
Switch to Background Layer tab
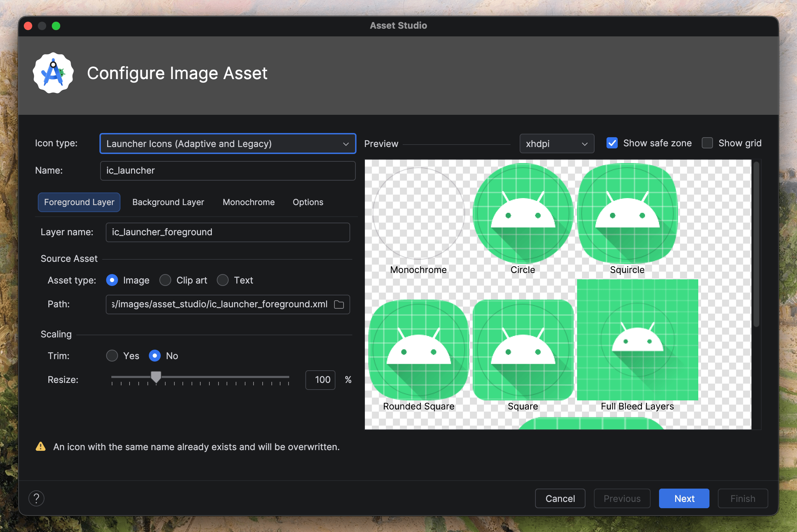168,202
